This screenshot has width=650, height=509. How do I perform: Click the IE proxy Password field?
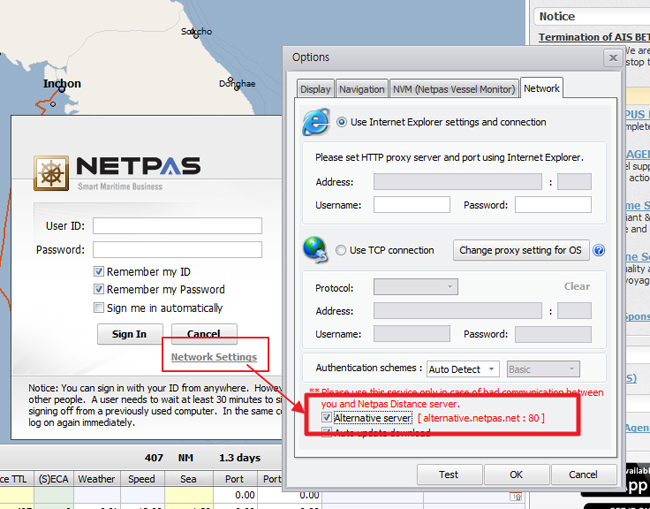click(553, 205)
